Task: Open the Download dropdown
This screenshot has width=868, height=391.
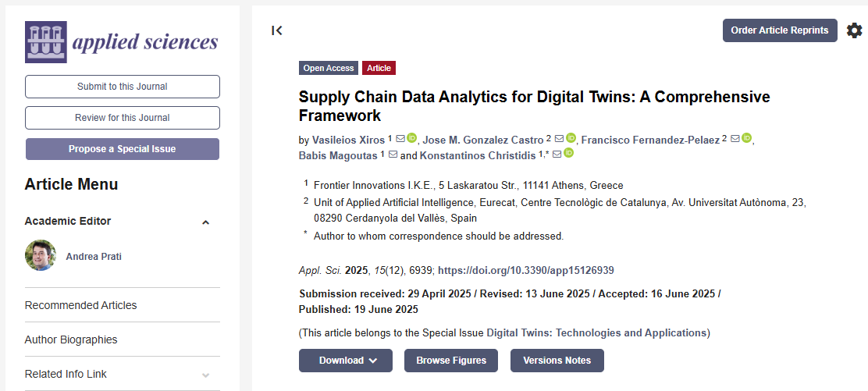Action: 346,361
